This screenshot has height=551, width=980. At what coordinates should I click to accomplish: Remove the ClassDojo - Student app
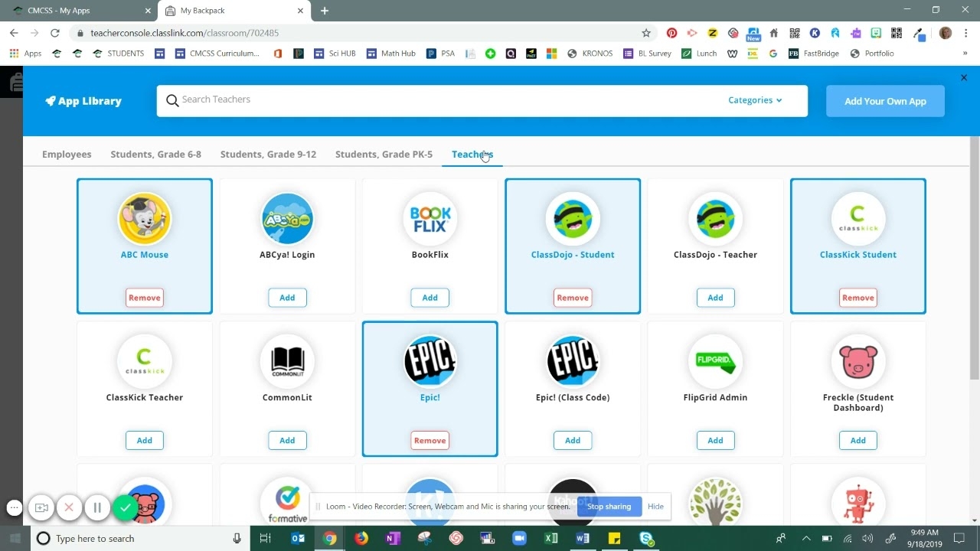572,297
